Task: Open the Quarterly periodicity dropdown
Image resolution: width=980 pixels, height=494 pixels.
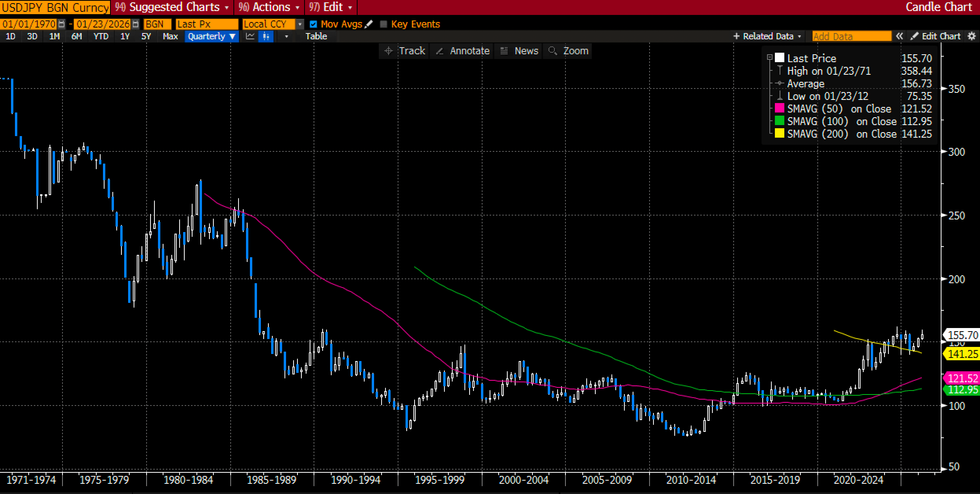Action: pyautogui.click(x=211, y=37)
